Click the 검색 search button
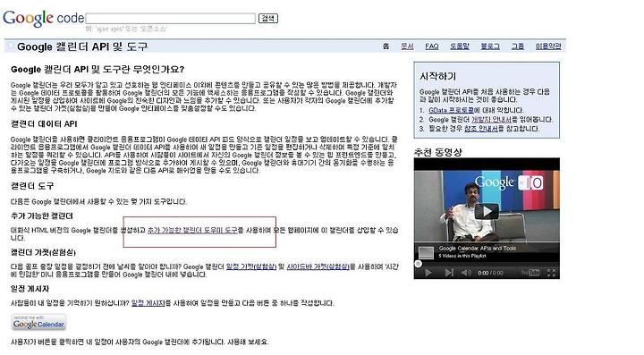644x355 pixels. [268, 19]
